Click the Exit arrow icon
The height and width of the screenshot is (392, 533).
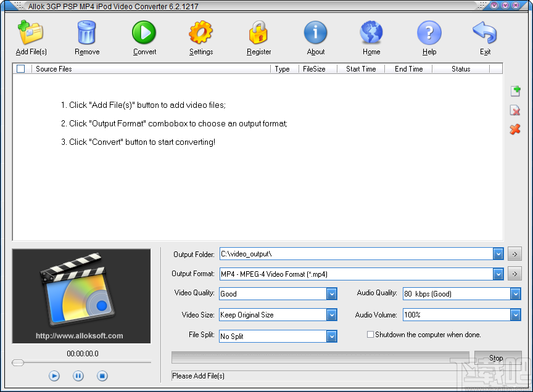click(485, 34)
